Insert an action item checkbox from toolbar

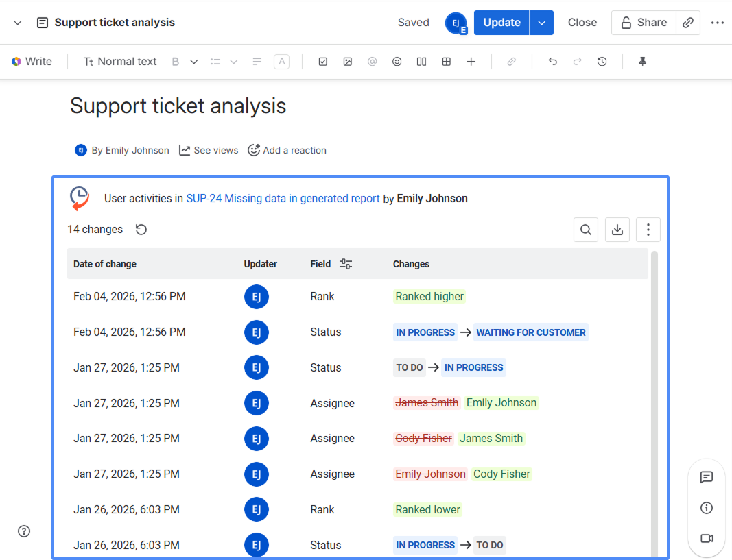323,62
